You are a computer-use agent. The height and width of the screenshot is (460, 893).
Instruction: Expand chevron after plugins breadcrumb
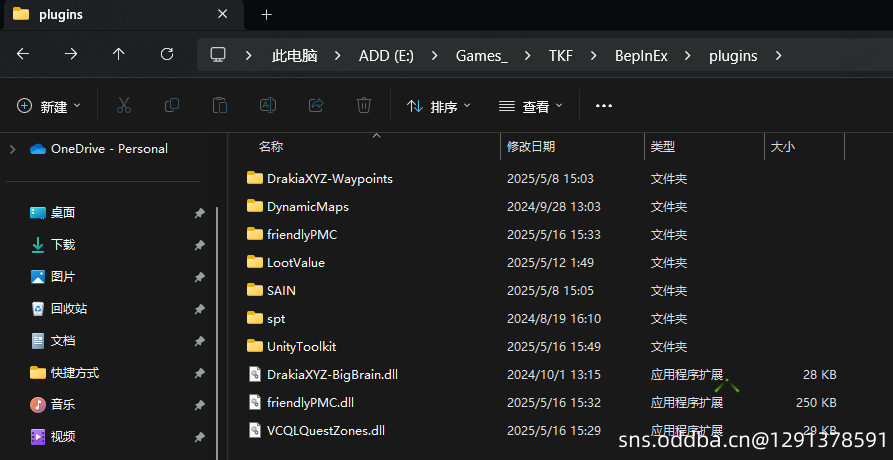(x=779, y=56)
